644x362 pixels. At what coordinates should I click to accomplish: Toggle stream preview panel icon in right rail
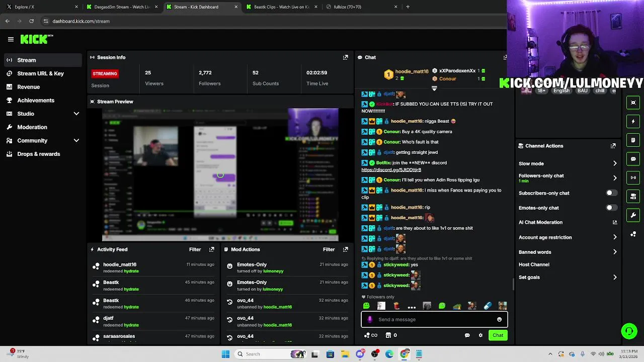633,103
